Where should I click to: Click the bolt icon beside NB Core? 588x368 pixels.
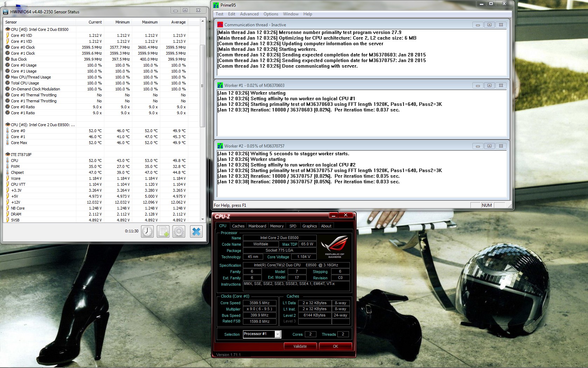pos(7,208)
